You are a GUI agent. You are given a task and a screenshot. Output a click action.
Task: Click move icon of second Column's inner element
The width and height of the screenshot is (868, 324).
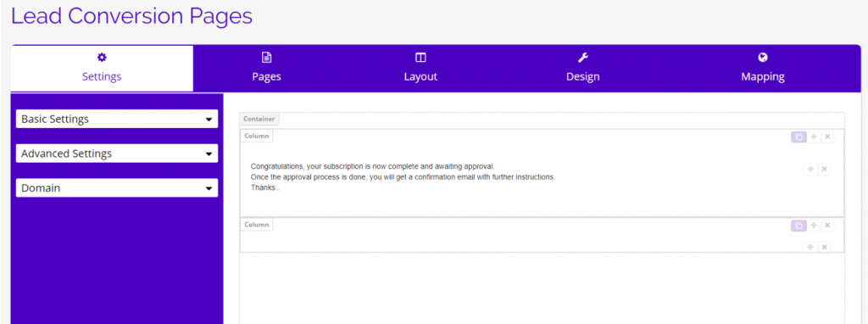[x=810, y=247]
